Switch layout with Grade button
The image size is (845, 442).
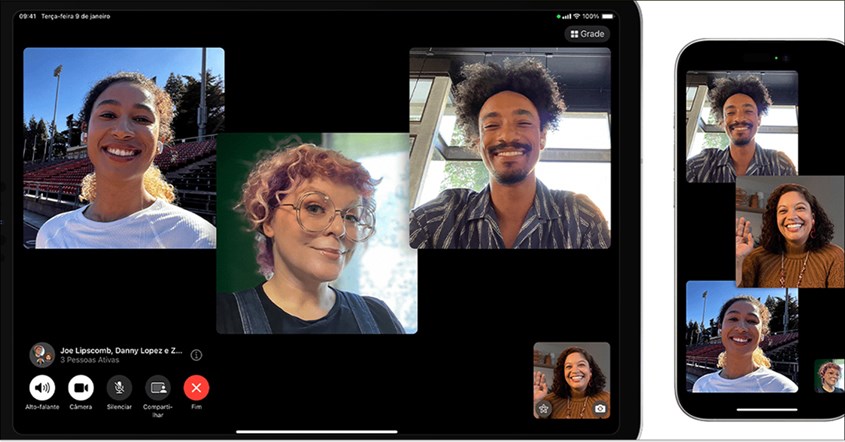tap(587, 34)
